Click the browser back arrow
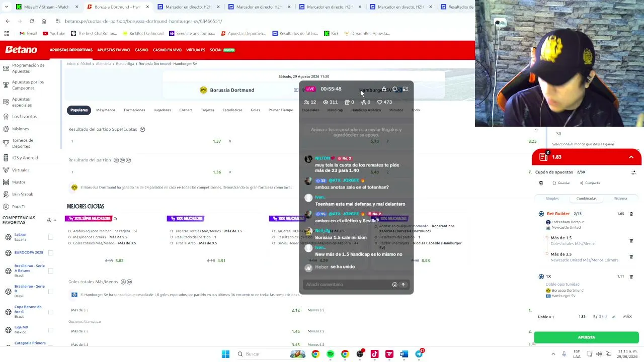Viewport: 644px width, 362px height. pyautogui.click(x=8, y=21)
